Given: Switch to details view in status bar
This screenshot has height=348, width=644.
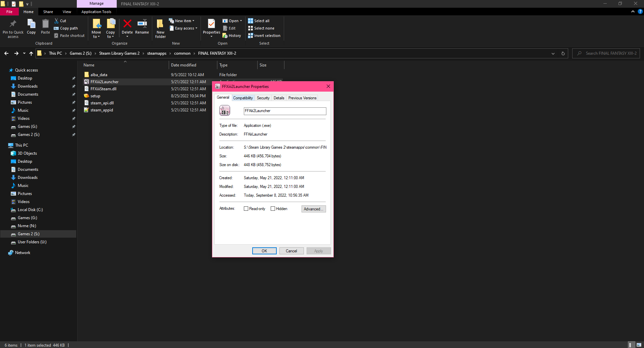Looking at the screenshot, I should [x=631, y=345].
